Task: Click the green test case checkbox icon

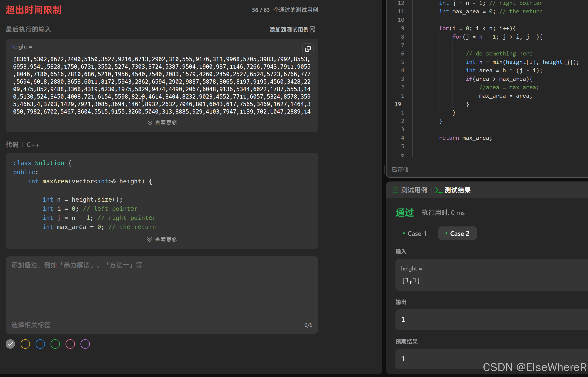Action: tap(395, 190)
